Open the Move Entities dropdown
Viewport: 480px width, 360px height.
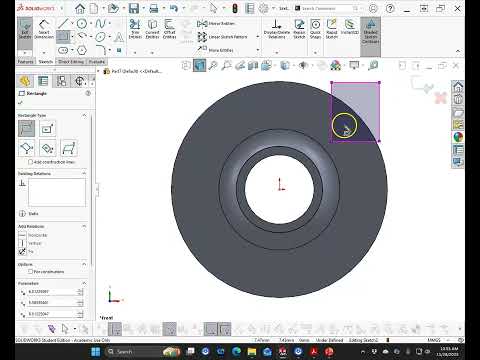pos(258,50)
